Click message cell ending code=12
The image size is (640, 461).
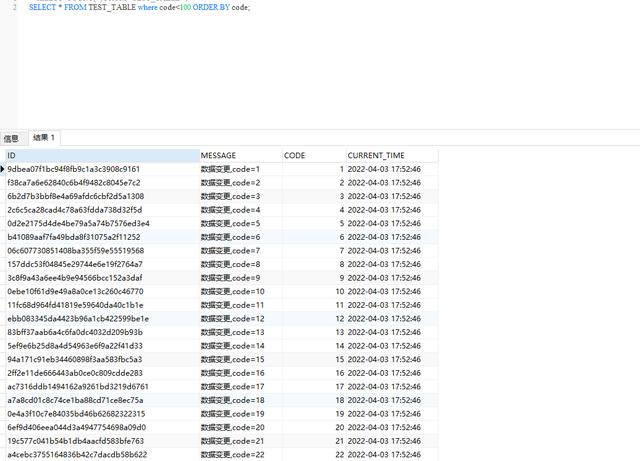pos(240,318)
